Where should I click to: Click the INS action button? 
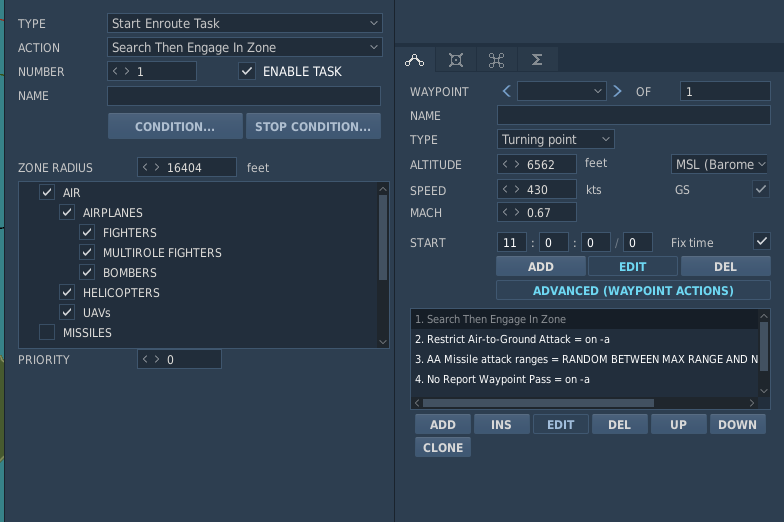point(502,424)
